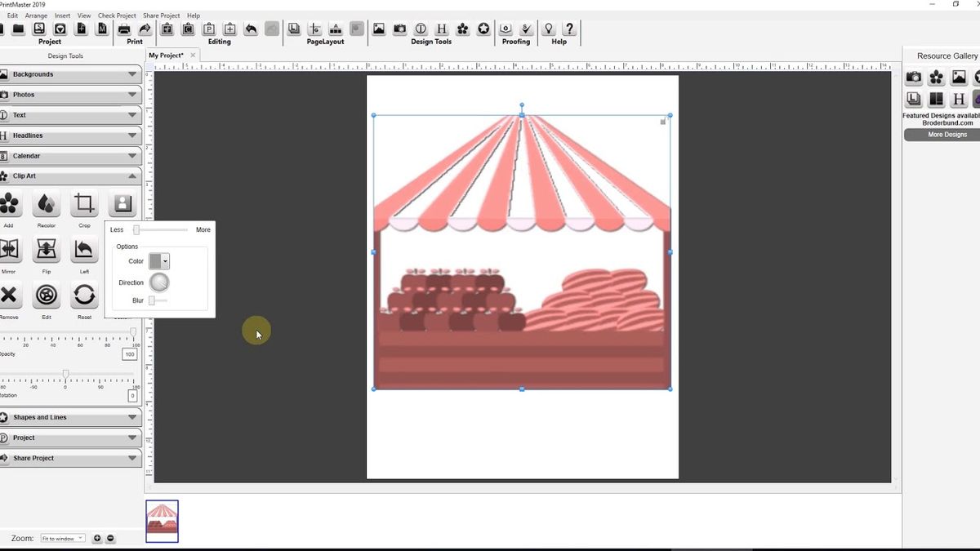Click the photo picture icon in Design Tools
Viewport: 980px width, 551px height.
[x=378, y=29]
